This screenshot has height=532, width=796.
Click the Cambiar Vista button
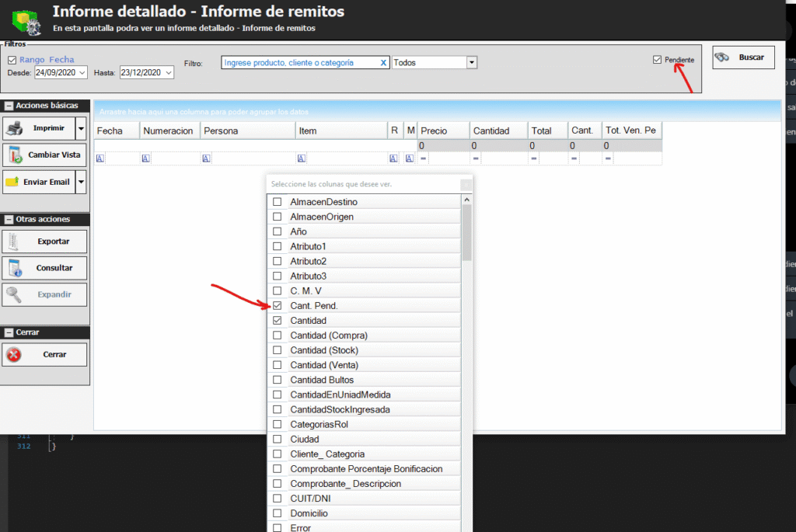pyautogui.click(x=44, y=155)
